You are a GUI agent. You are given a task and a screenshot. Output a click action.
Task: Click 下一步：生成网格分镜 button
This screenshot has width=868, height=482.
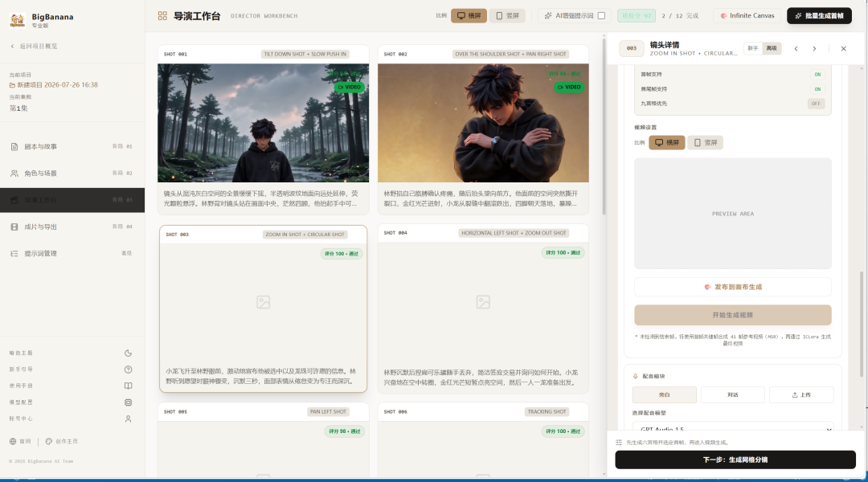click(x=735, y=460)
